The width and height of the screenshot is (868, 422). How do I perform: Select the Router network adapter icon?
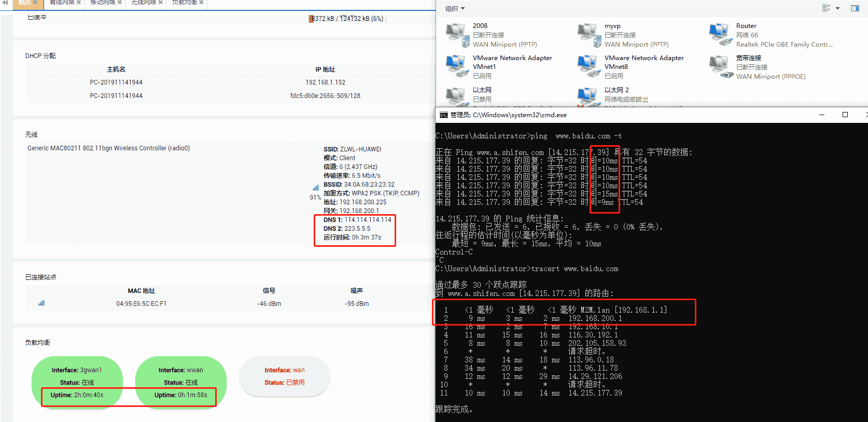(x=720, y=35)
